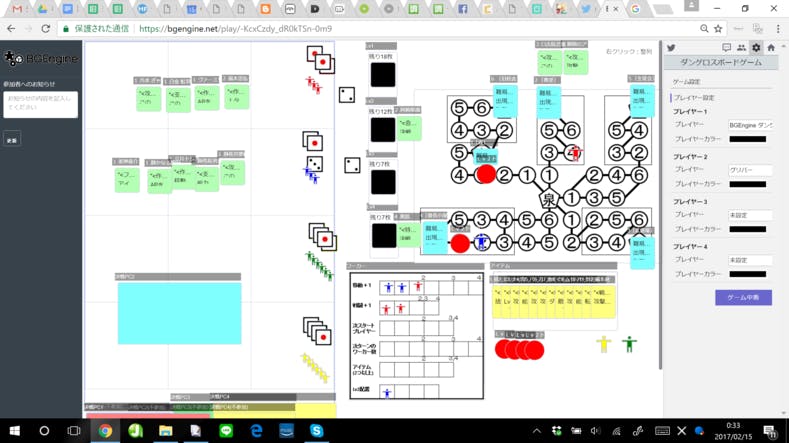
Task: Click Player 1 color swatch
Action: click(747, 139)
